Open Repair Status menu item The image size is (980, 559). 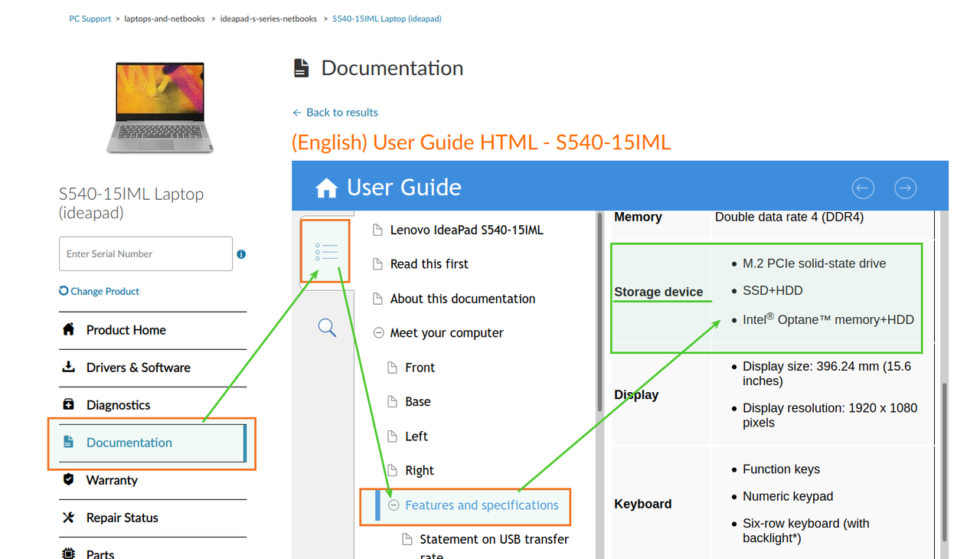click(153, 518)
